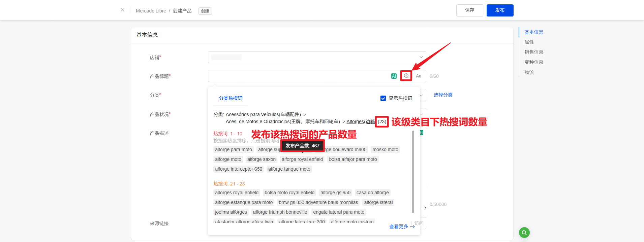Click the 保存 button

pyautogui.click(x=469, y=10)
